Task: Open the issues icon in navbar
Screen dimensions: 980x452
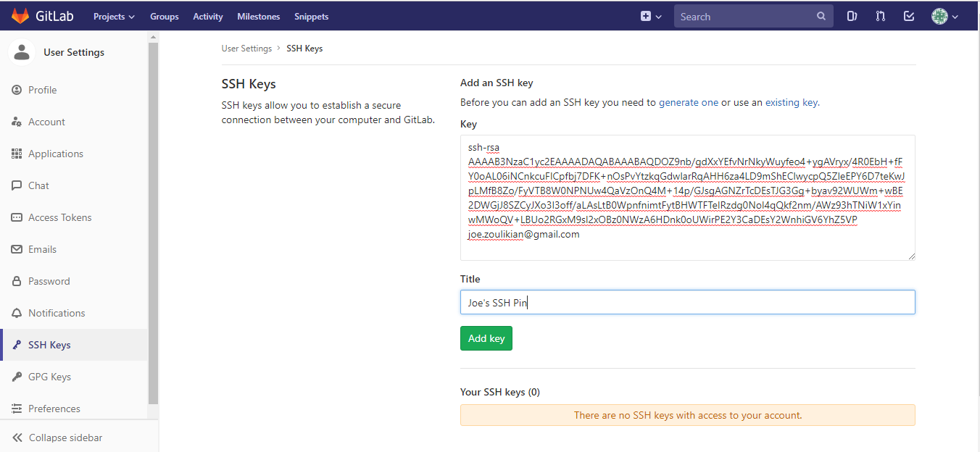Action: point(852,16)
